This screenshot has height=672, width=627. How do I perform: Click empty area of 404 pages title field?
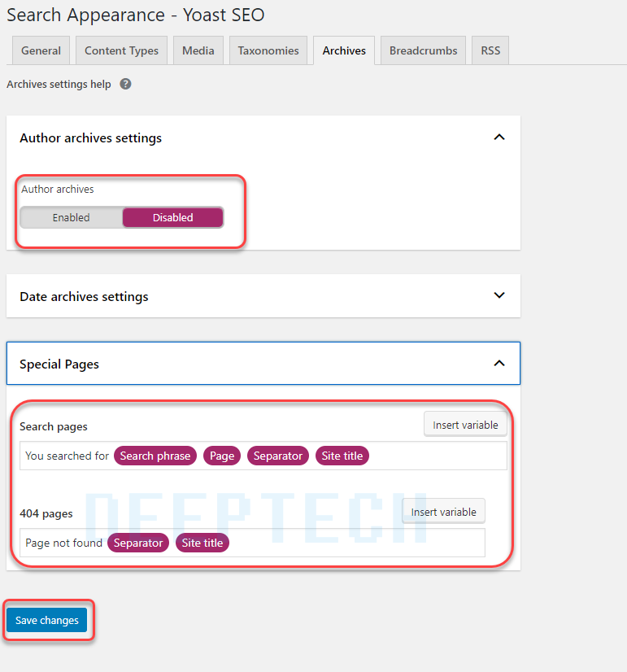355,543
